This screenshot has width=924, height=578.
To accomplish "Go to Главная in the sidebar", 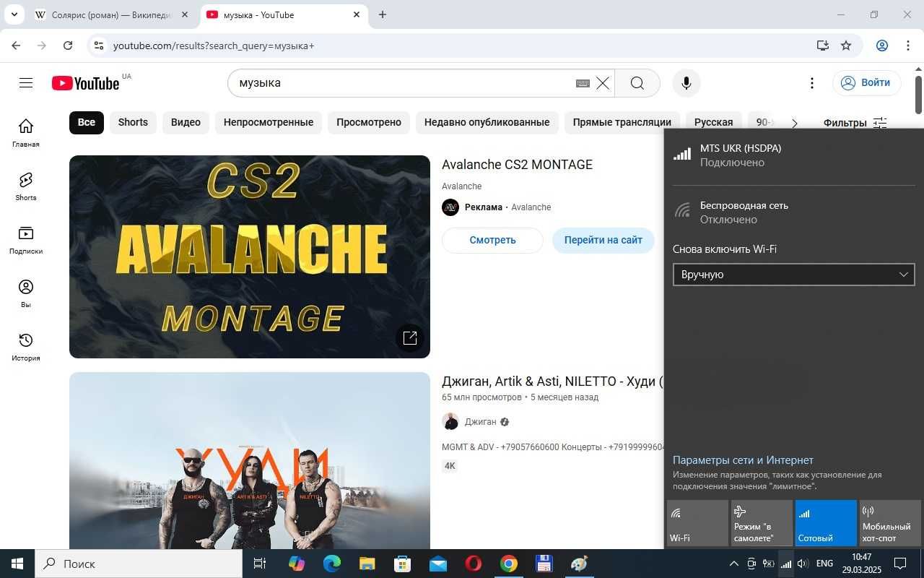I will tap(26, 133).
